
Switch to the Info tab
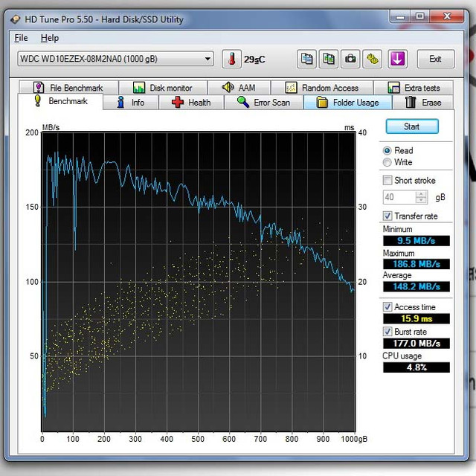tap(131, 103)
